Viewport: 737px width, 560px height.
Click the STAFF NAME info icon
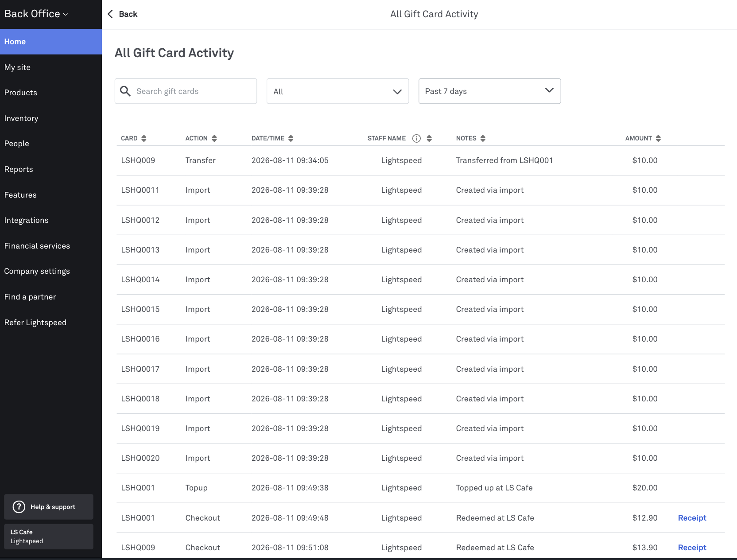pos(416,138)
